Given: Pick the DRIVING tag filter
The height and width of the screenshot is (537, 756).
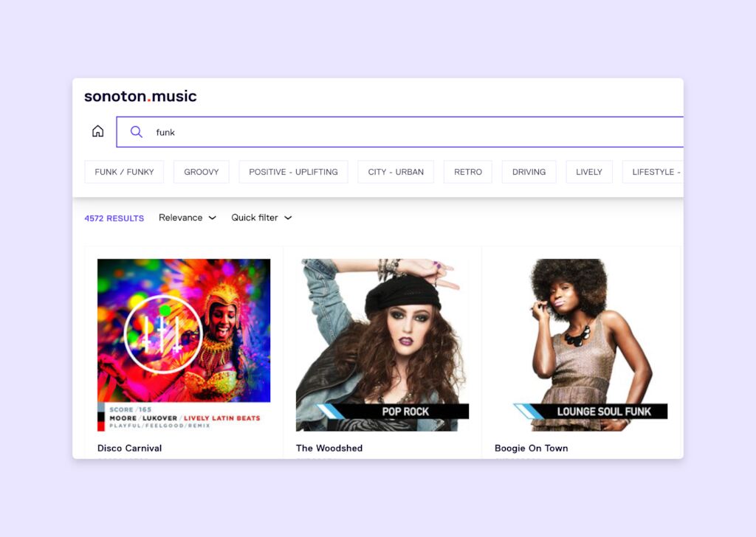Looking at the screenshot, I should pos(529,172).
